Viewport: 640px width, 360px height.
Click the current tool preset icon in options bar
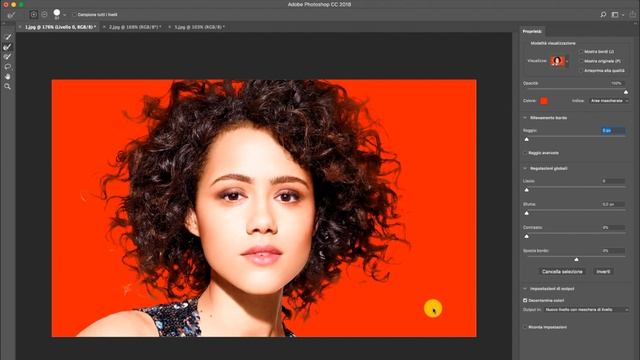tap(11, 15)
